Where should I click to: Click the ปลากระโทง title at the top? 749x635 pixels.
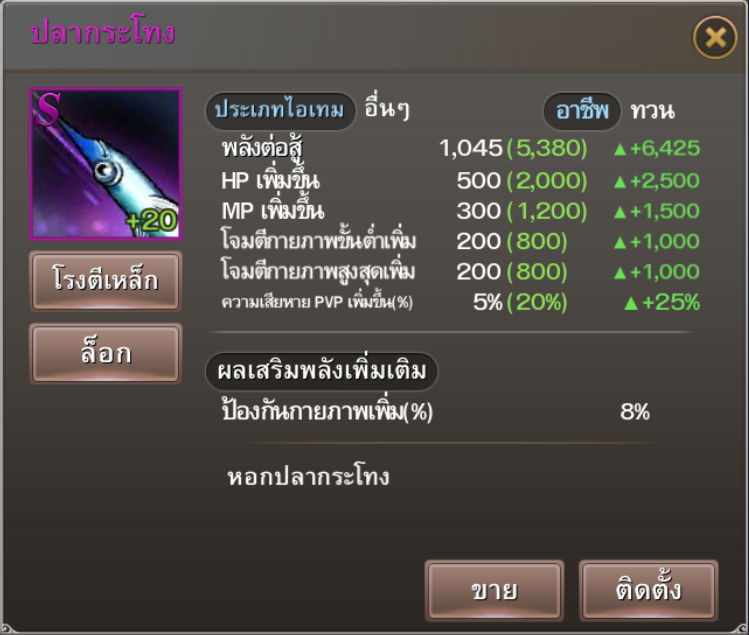(x=103, y=32)
